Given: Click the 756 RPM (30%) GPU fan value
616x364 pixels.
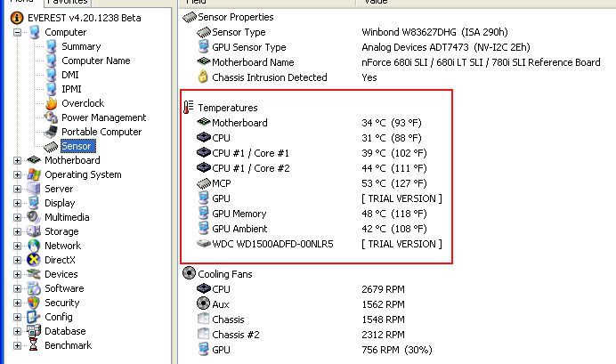Looking at the screenshot, I should 397,350.
